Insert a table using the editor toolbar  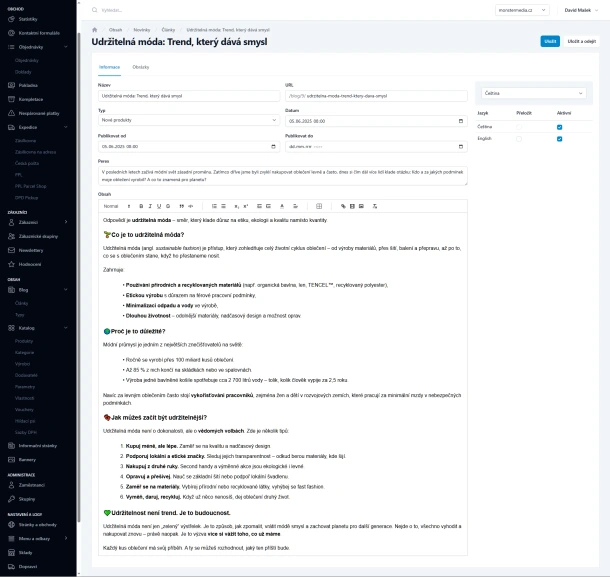pyautogui.click(x=318, y=206)
